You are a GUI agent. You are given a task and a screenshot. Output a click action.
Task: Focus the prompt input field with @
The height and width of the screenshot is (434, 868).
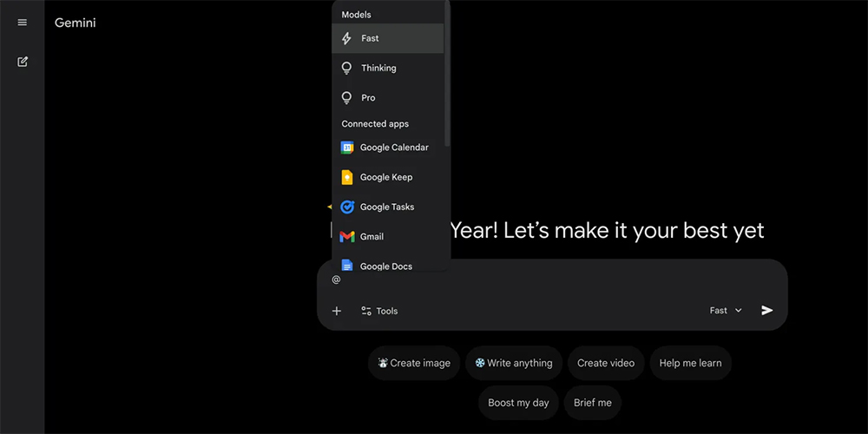[x=552, y=280]
